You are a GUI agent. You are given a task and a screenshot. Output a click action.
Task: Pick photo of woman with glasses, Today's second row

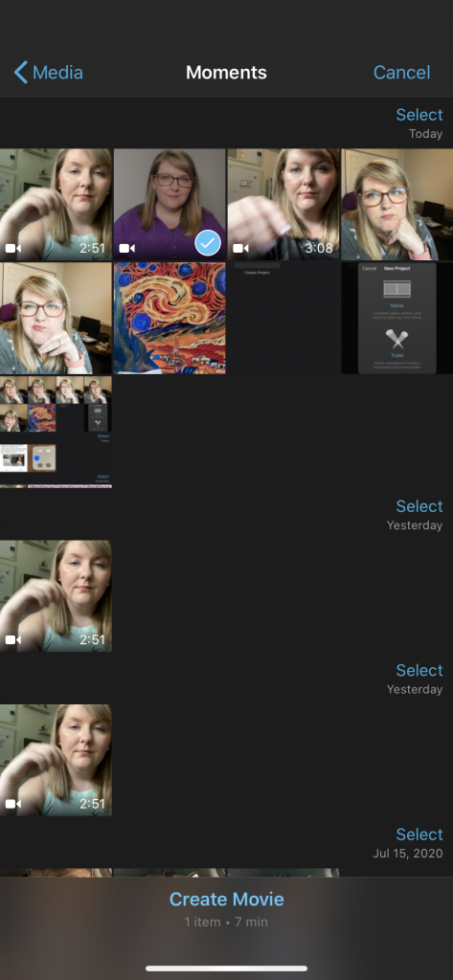click(x=56, y=318)
